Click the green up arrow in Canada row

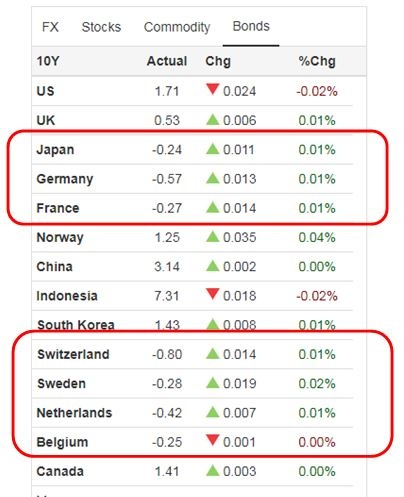point(212,471)
